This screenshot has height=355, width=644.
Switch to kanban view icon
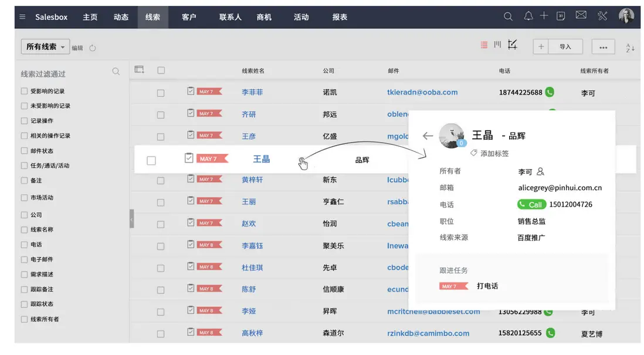pos(497,45)
